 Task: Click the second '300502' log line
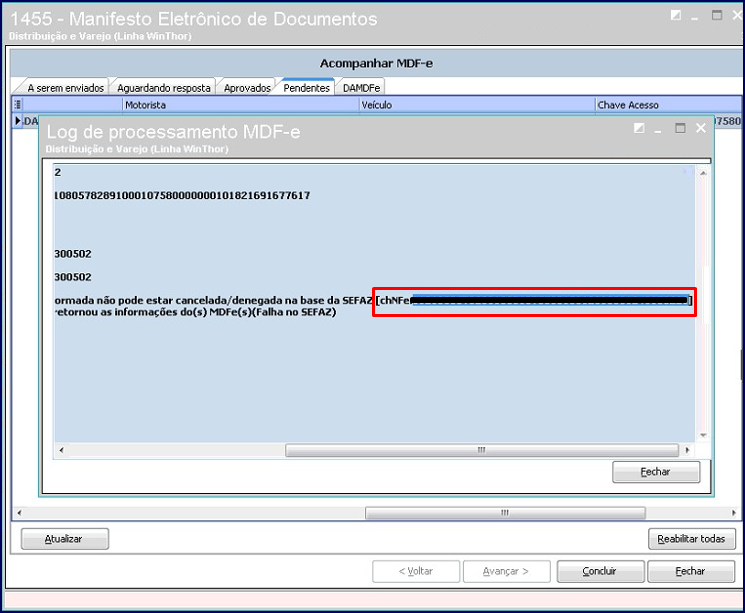[73, 277]
